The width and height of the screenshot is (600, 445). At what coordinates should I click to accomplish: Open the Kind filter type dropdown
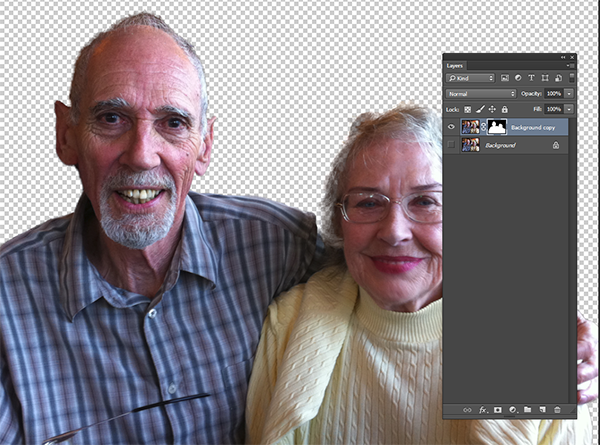[471, 78]
